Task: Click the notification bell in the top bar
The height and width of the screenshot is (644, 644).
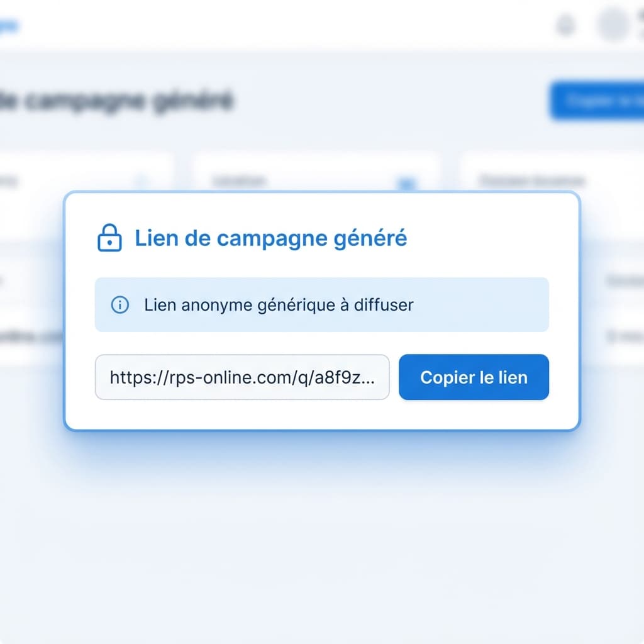Action: click(x=565, y=26)
